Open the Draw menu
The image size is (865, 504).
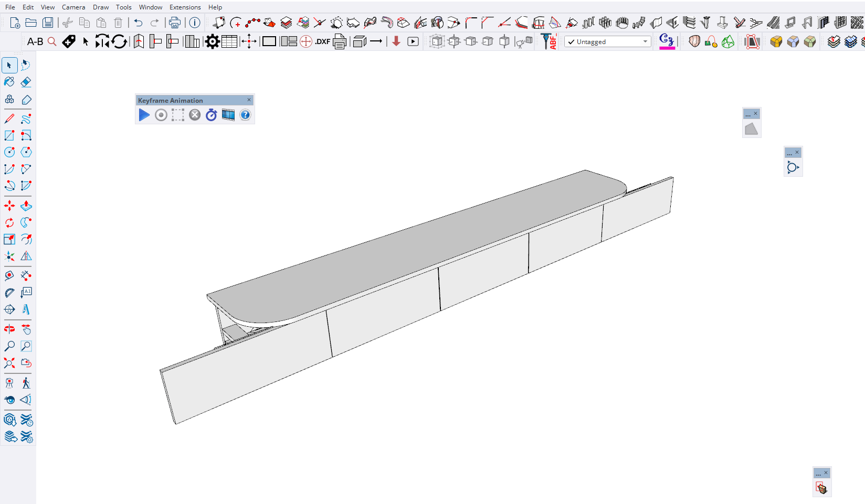click(101, 7)
